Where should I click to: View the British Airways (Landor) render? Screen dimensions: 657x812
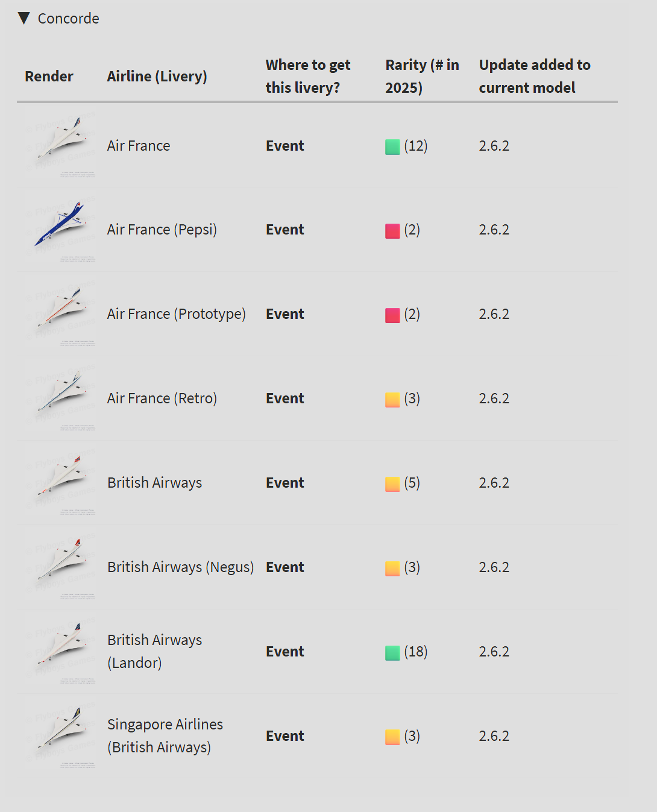coord(60,652)
